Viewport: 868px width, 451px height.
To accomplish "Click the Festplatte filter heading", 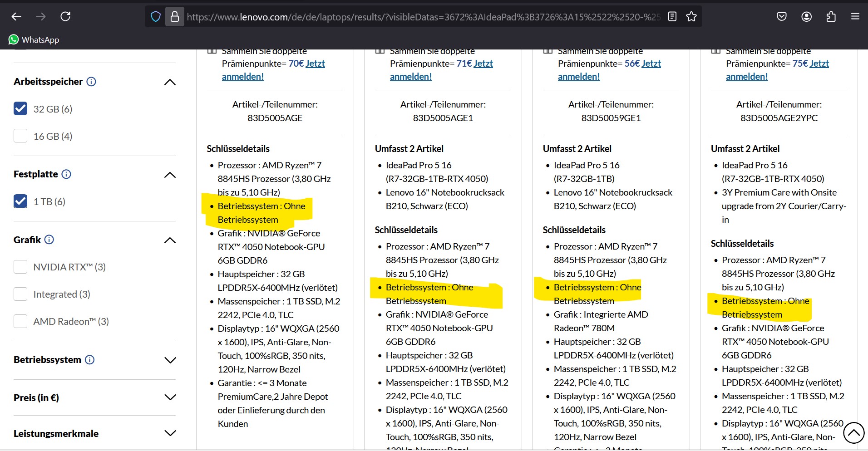I will pos(36,174).
